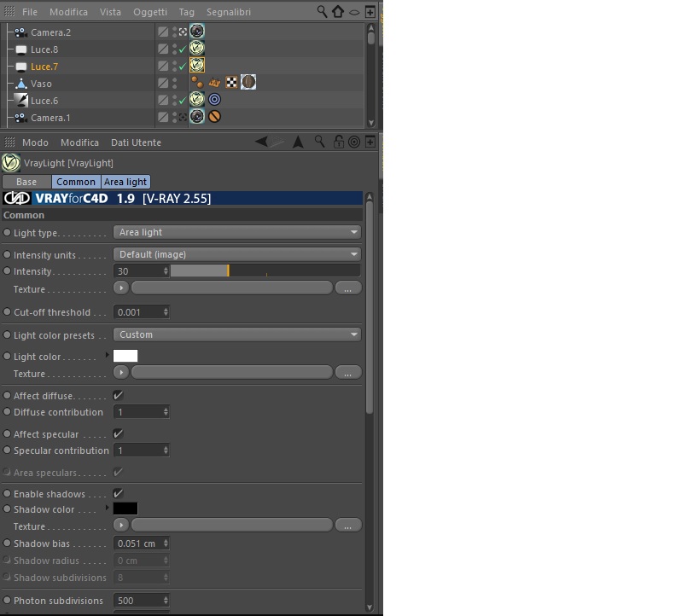This screenshot has width=699, height=616.
Task: Open the Modo menu
Action: click(x=35, y=142)
